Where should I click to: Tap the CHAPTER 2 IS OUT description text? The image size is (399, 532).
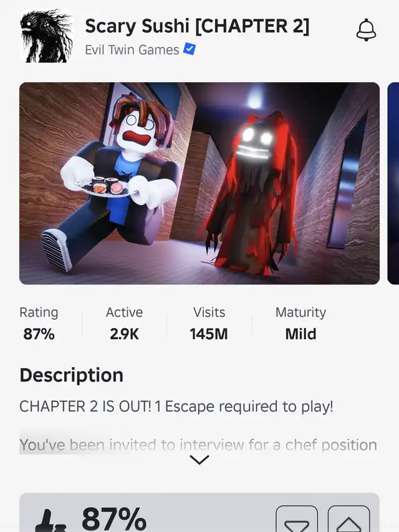coord(176,407)
